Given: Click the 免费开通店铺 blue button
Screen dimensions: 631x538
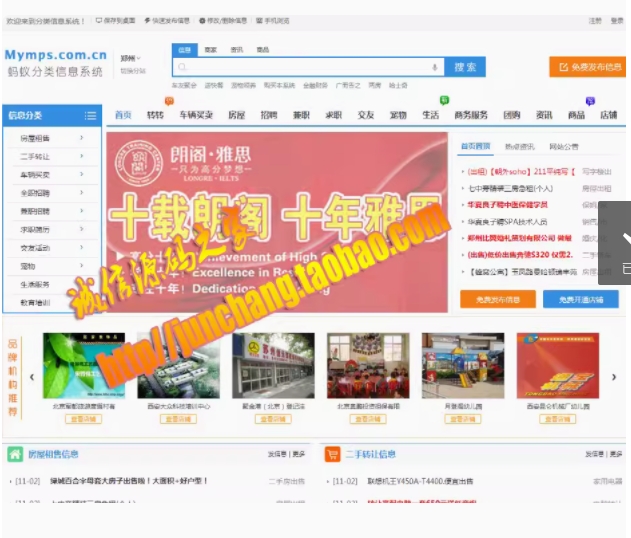Looking at the screenshot, I should pyautogui.click(x=581, y=299).
